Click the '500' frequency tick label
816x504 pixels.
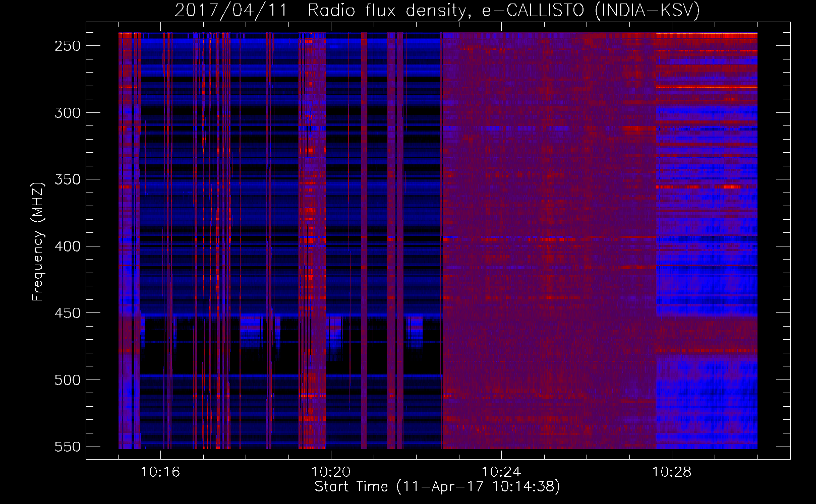point(68,380)
